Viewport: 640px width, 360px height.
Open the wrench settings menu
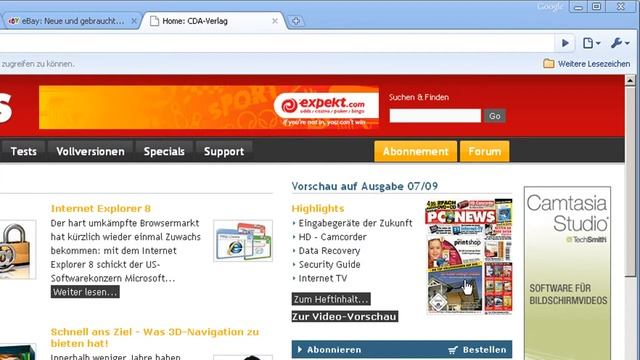(620, 43)
